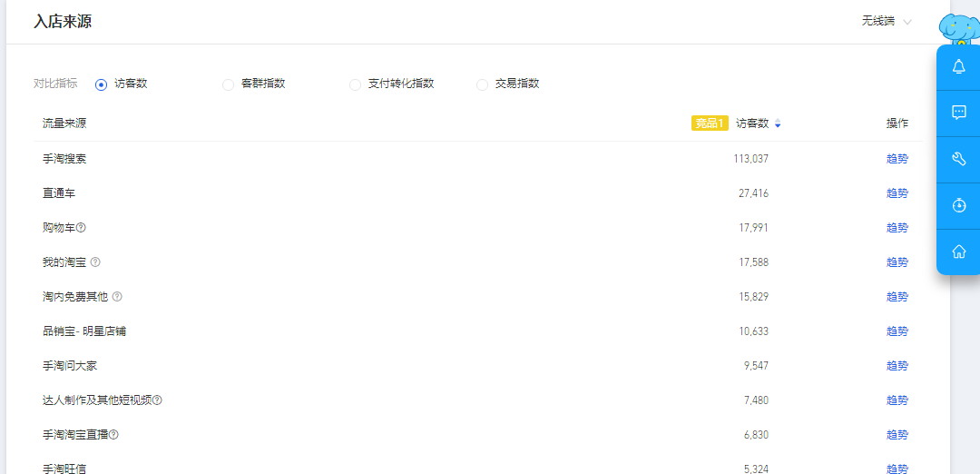
Task: Click the visitor count 9,547
Action: [x=756, y=366]
